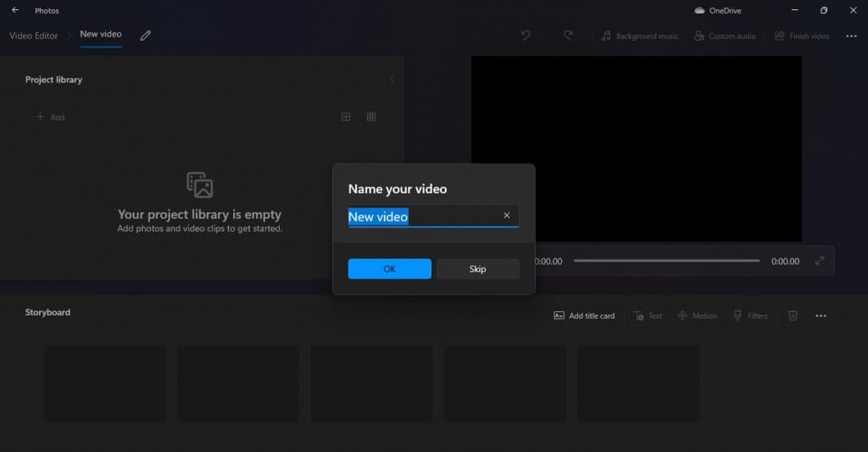Open the top toolbar more options ellipsis
The width and height of the screenshot is (868, 452).
click(x=851, y=36)
